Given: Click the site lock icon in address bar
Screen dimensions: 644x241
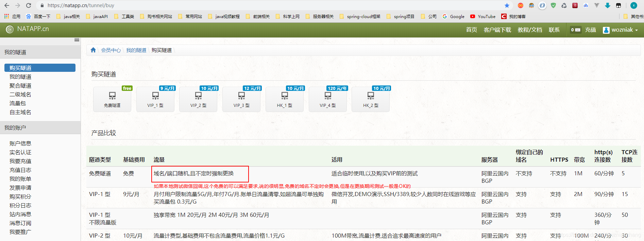Looking at the screenshot, I should [42, 5].
